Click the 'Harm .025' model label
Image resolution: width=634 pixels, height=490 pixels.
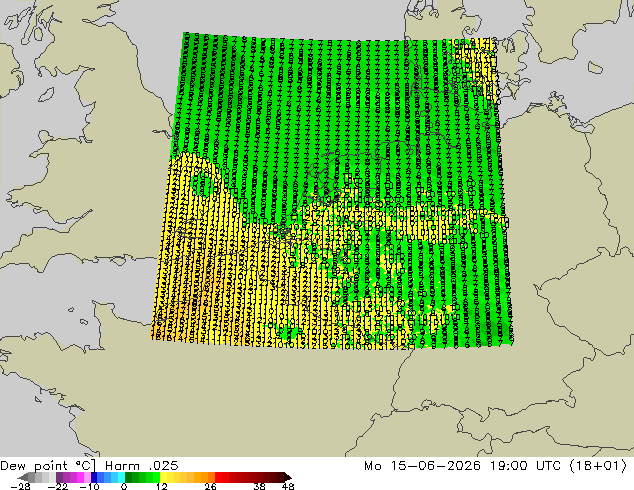(142, 466)
